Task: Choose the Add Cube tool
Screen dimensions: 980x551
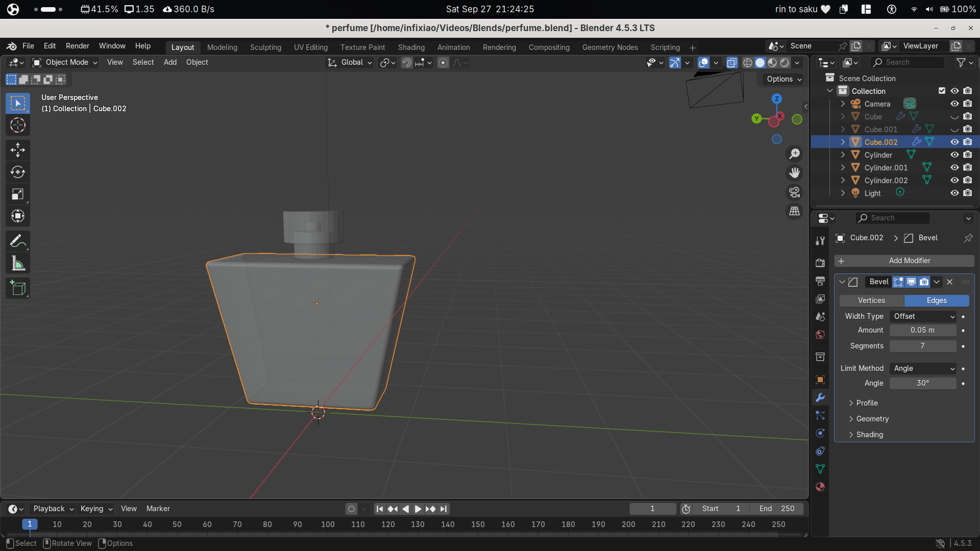Action: [18, 288]
